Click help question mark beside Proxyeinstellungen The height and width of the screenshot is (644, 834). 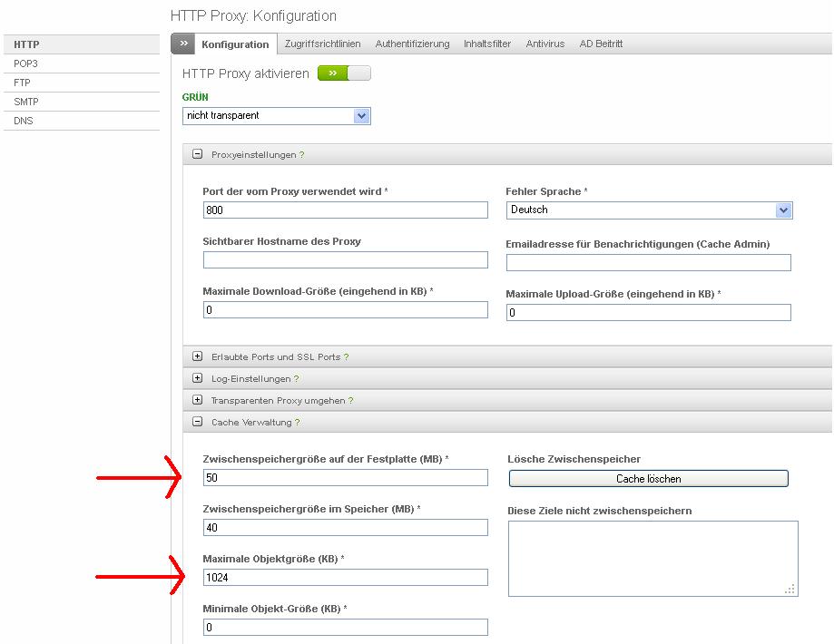point(301,155)
